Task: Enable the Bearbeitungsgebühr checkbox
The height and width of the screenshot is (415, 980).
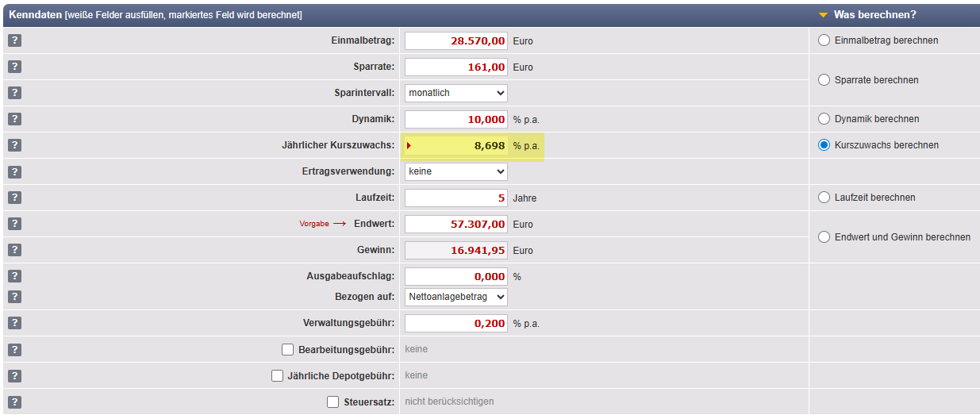Action: pos(288,350)
